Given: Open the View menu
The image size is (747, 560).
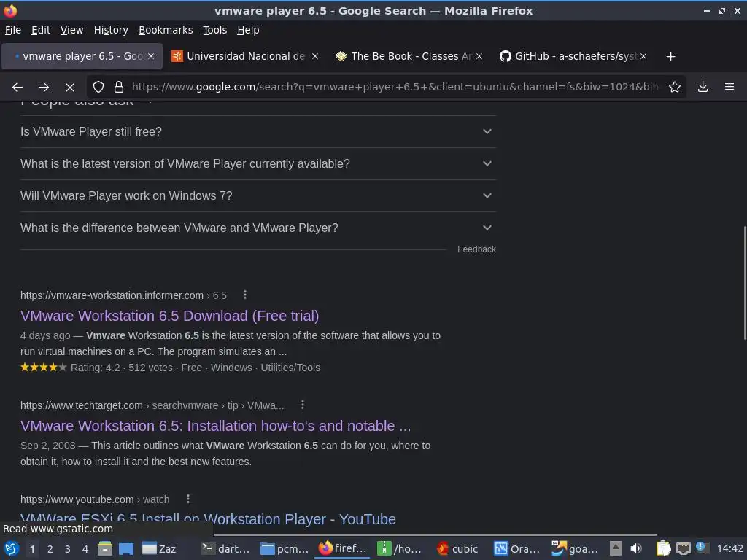Looking at the screenshot, I should 71,30.
